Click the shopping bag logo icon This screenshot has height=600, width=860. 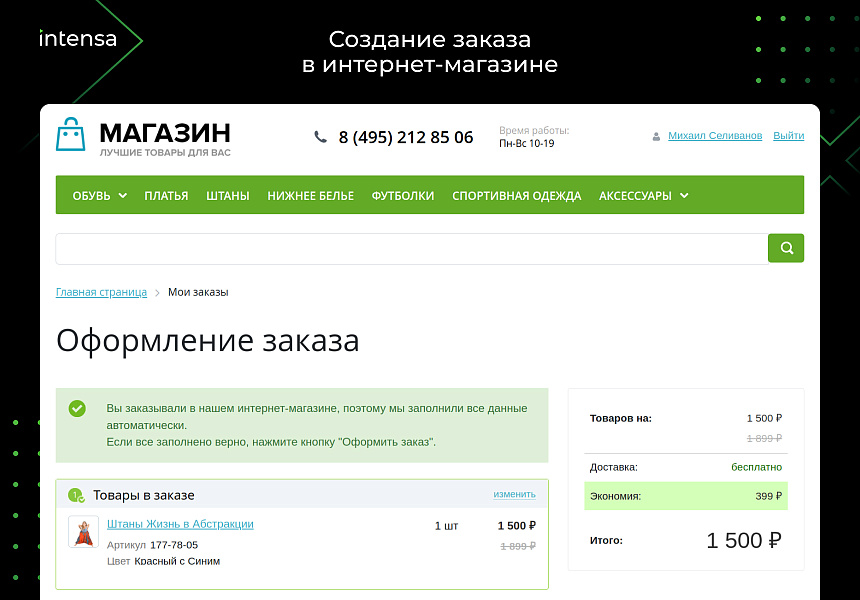(x=71, y=133)
